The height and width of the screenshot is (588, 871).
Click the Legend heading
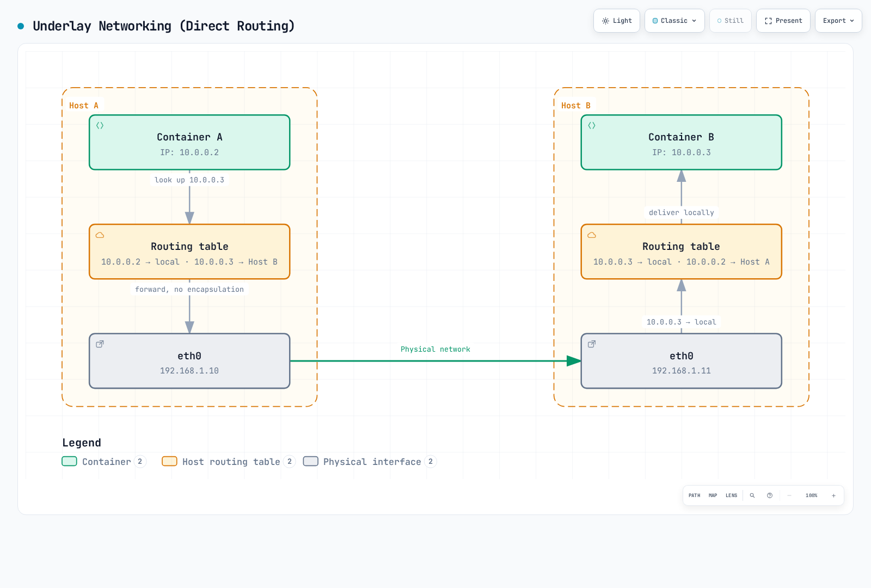(82, 443)
